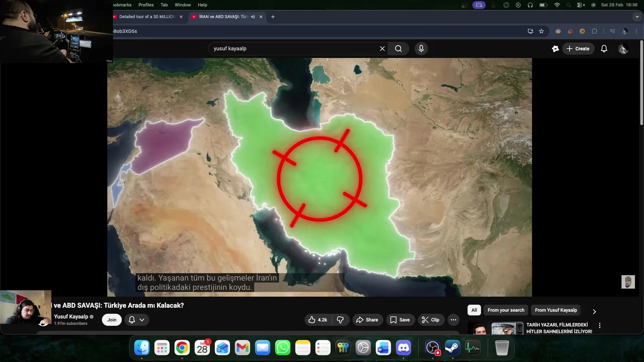This screenshot has height=362, width=644.
Task: Clear the YouTube search box text
Action: 382,49
